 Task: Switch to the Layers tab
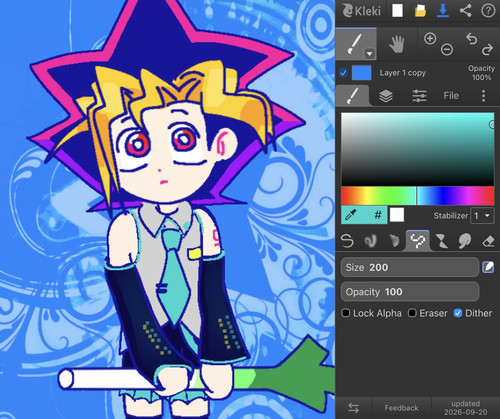click(x=386, y=96)
